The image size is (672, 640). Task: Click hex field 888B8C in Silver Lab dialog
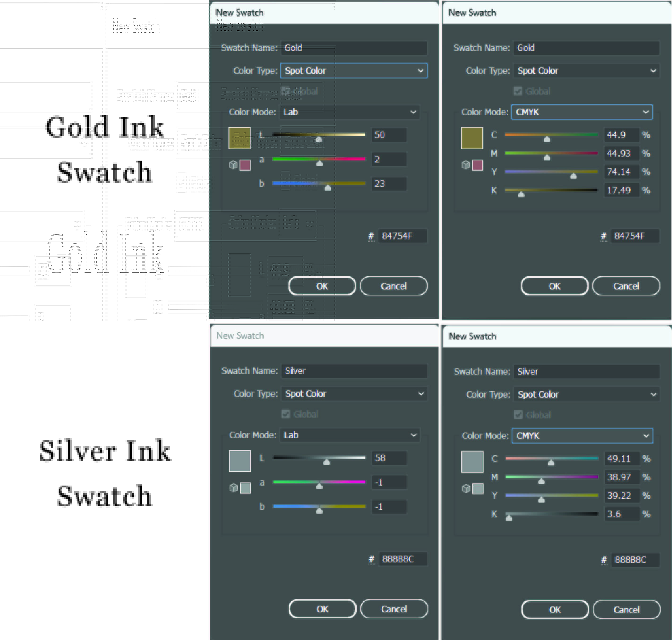[403, 559]
